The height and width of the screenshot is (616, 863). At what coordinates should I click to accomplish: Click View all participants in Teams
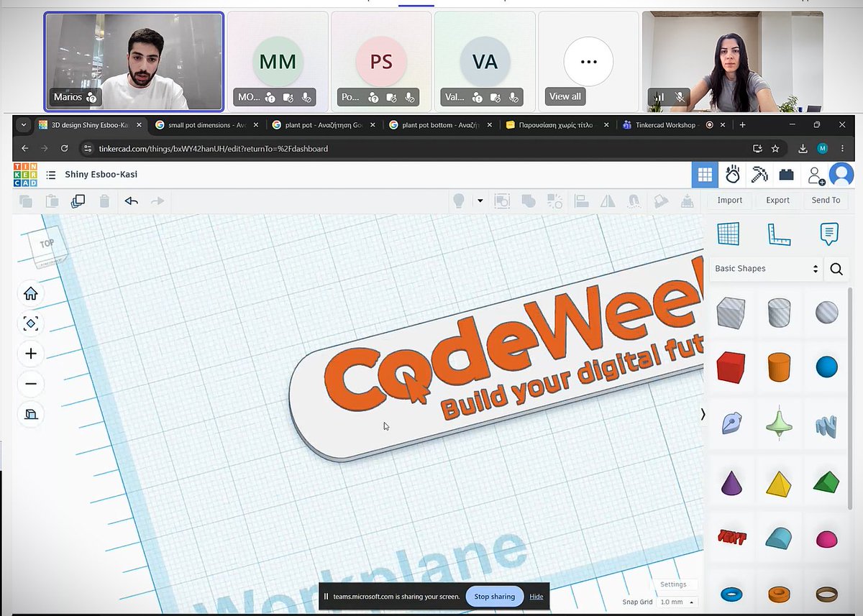pyautogui.click(x=565, y=96)
